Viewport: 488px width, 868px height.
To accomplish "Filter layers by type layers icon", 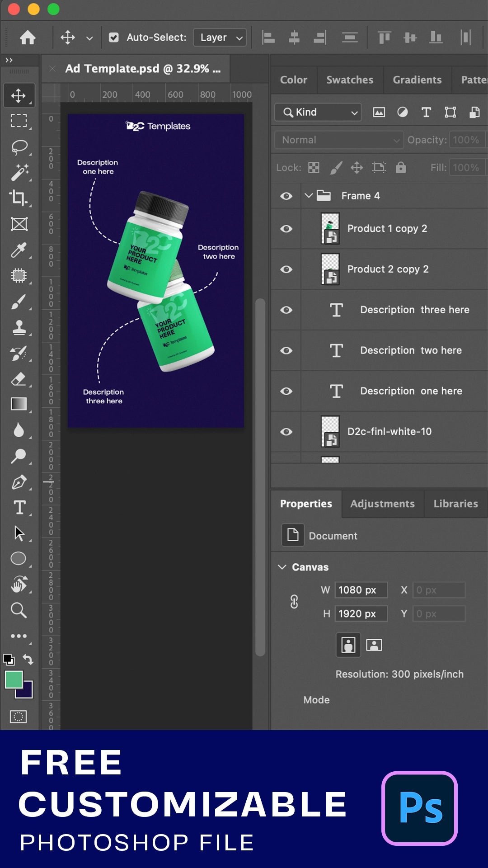I will pyautogui.click(x=426, y=112).
